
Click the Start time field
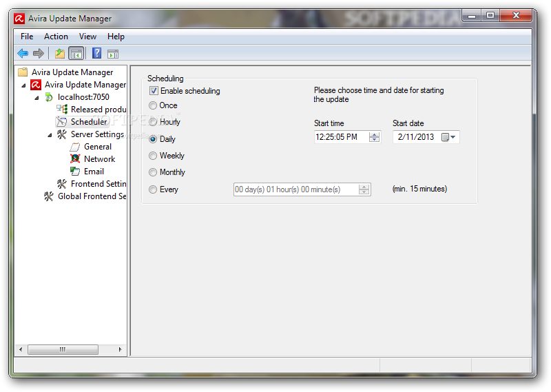click(347, 137)
